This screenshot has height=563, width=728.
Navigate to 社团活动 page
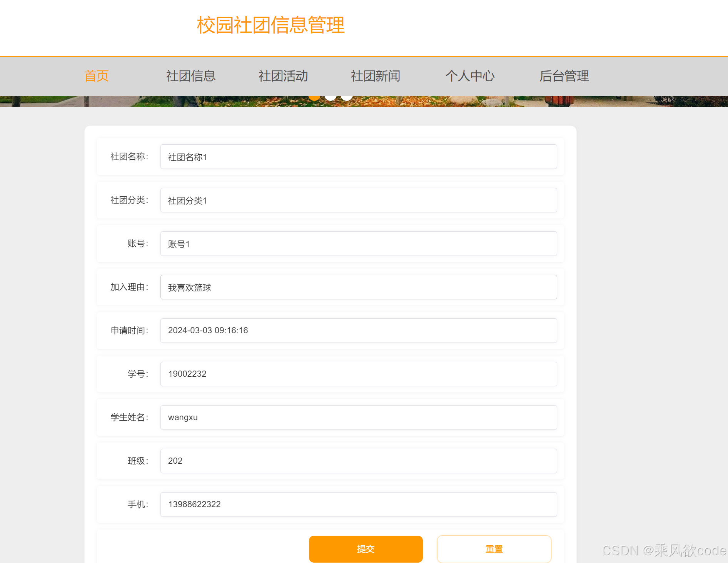[283, 76]
